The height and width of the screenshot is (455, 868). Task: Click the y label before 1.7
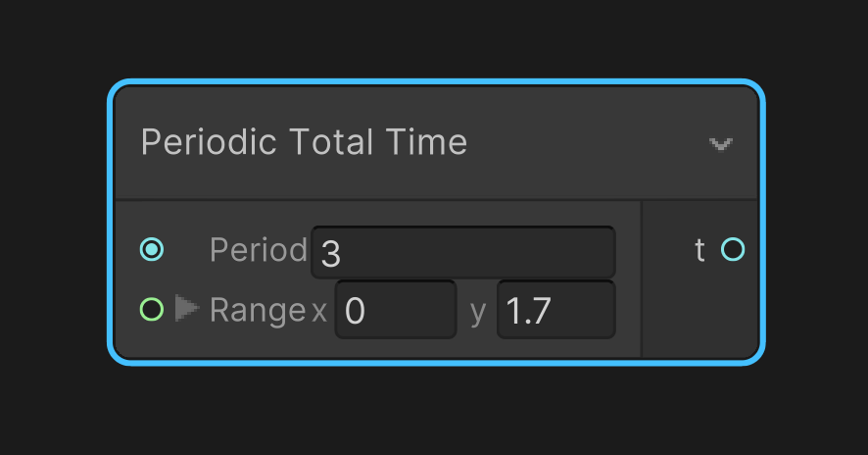tap(478, 312)
